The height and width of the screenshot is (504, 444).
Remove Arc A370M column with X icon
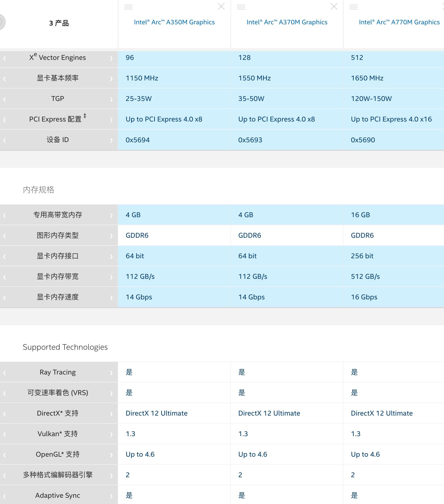pos(334,6)
